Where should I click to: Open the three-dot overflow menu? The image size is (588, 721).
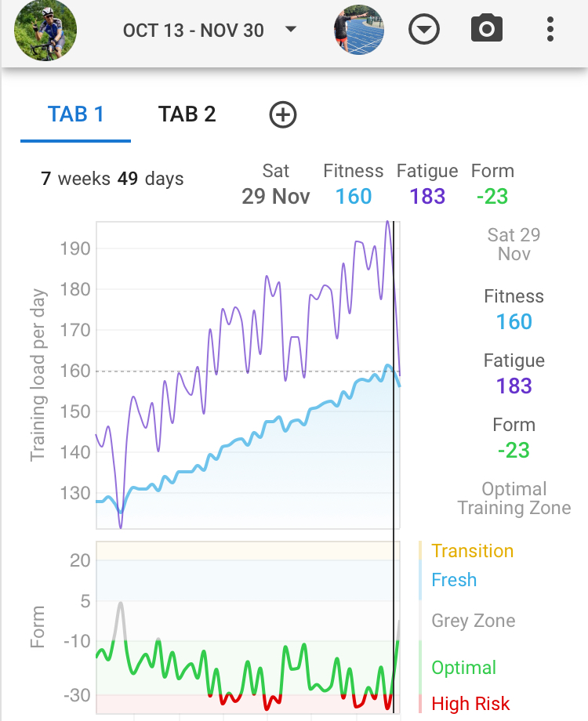550,31
